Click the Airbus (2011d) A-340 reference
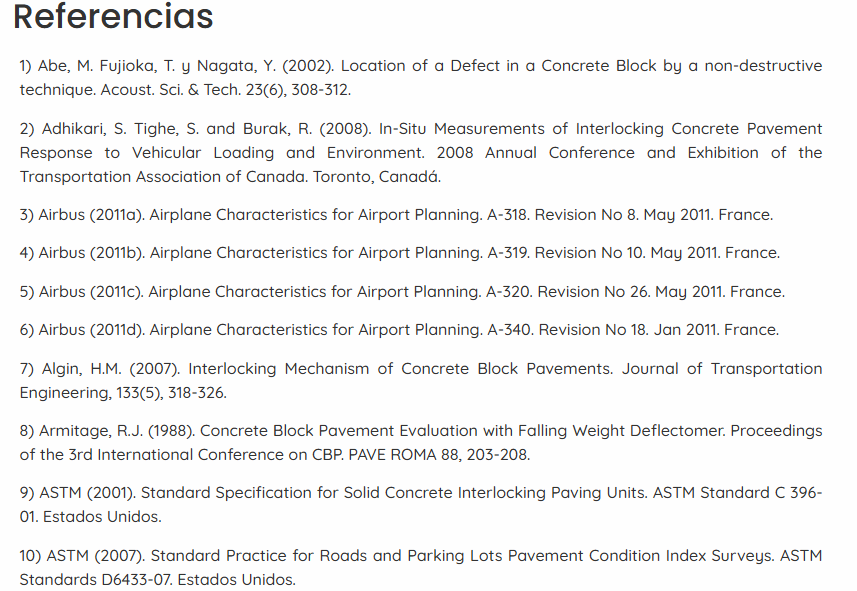Screen dimensions: 857x591 [x=400, y=330]
